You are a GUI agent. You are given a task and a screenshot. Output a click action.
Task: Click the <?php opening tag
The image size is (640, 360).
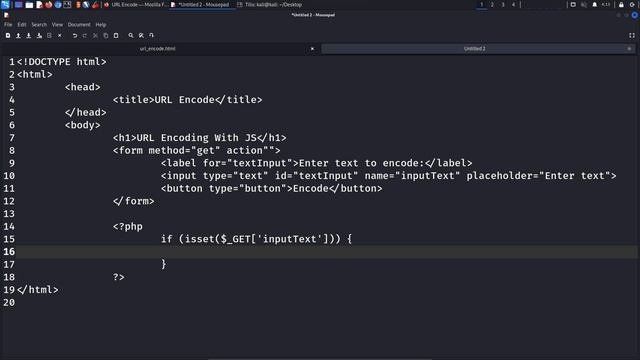click(x=128, y=226)
